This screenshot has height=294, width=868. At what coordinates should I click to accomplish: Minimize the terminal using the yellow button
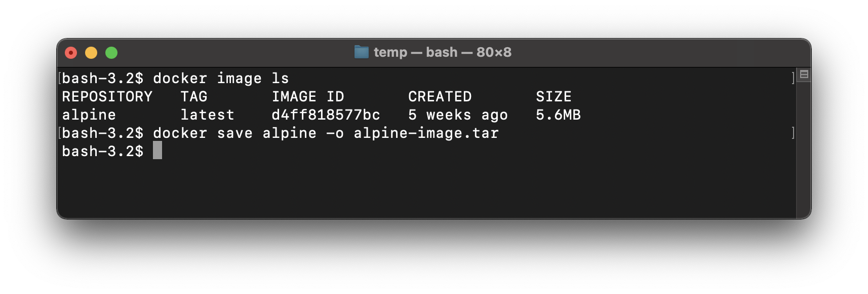(x=91, y=53)
